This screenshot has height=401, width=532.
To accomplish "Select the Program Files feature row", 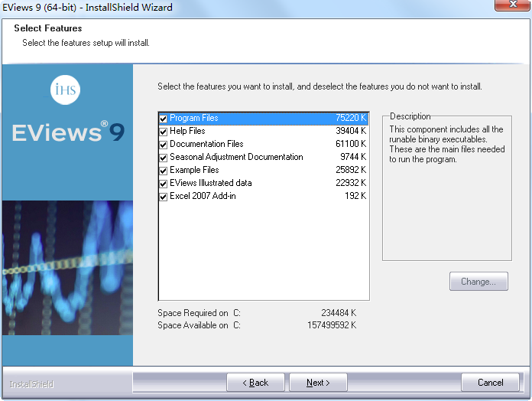I will point(194,119).
